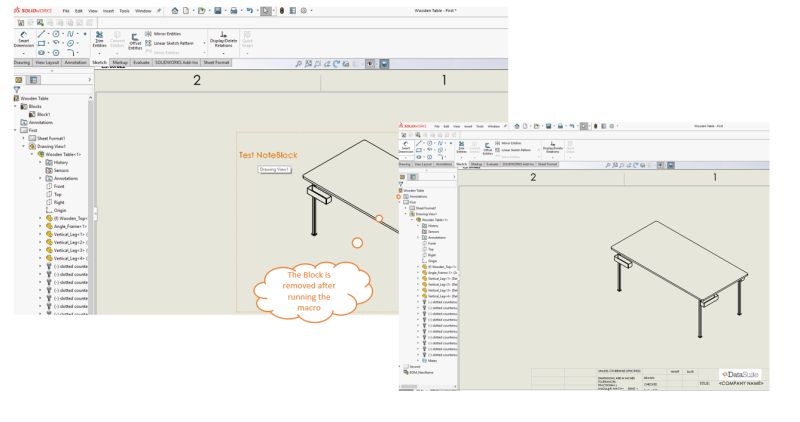Image resolution: width=800 pixels, height=422 pixels.
Task: Select Sensors item in left window tree
Action: [x=57, y=170]
